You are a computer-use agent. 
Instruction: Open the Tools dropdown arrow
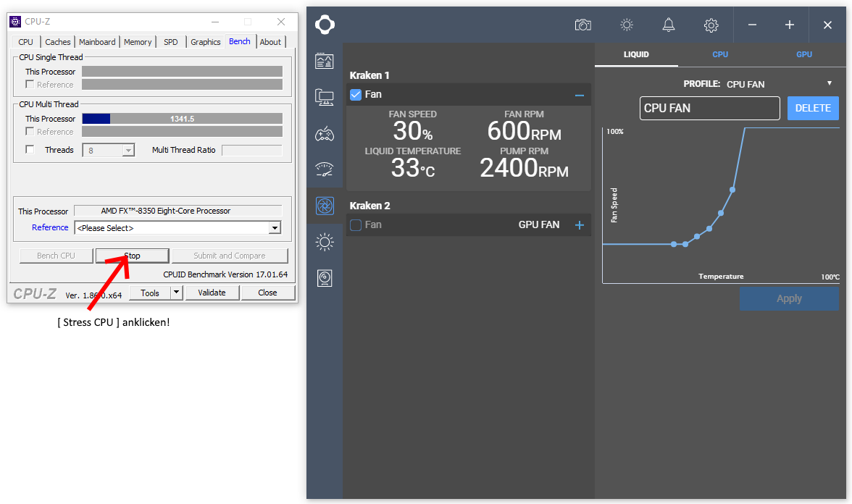pos(176,293)
